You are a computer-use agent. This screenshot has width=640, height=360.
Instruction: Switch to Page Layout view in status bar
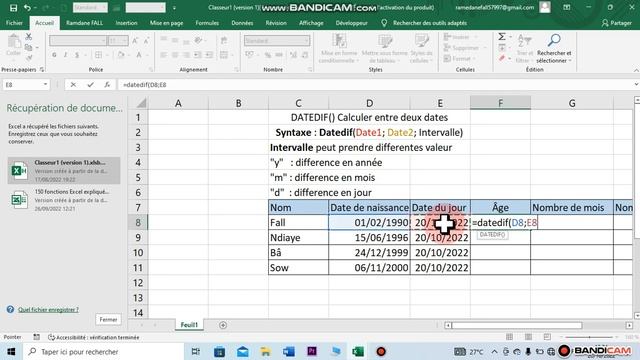click(x=528, y=337)
